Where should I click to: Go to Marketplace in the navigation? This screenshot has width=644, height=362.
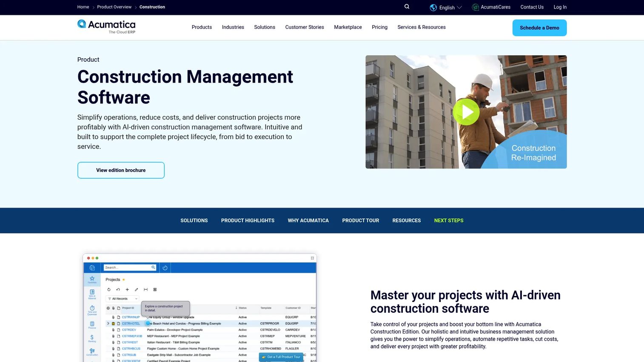(348, 27)
